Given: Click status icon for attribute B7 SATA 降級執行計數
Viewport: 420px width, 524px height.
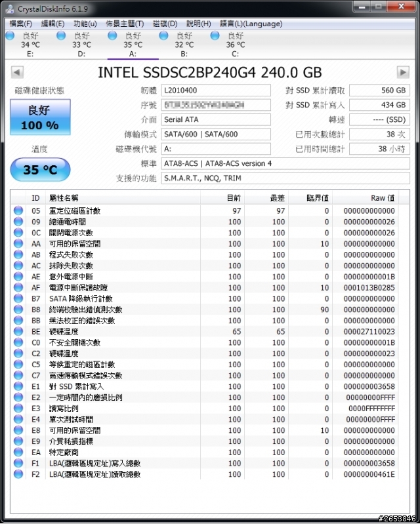Looking at the screenshot, I should pos(18,298).
